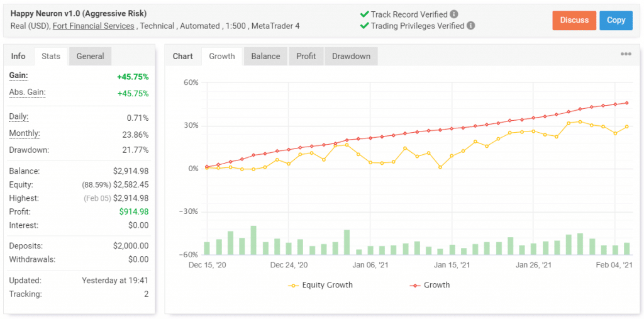Show the Balance chart tab

[265, 56]
